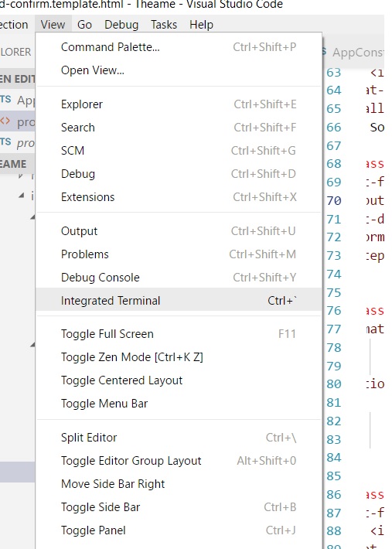Open the AppConst editor tab
This screenshot has height=549, width=392.
(357, 52)
